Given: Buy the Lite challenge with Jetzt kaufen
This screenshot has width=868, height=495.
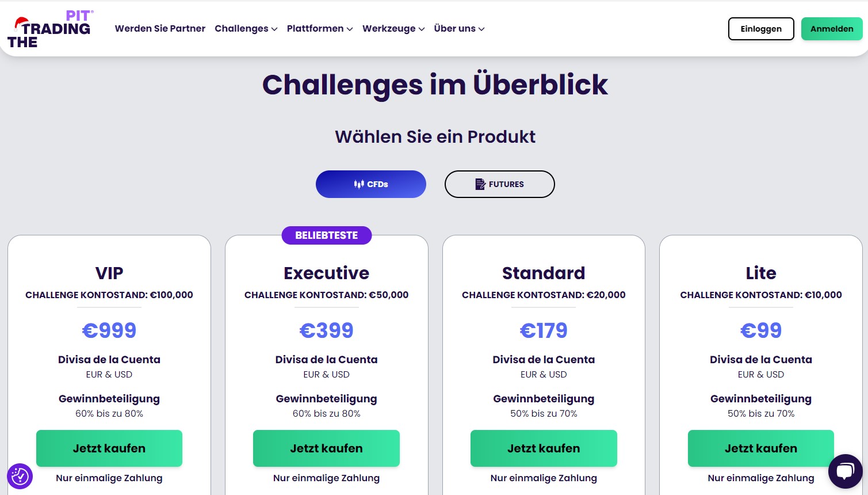Looking at the screenshot, I should (761, 448).
